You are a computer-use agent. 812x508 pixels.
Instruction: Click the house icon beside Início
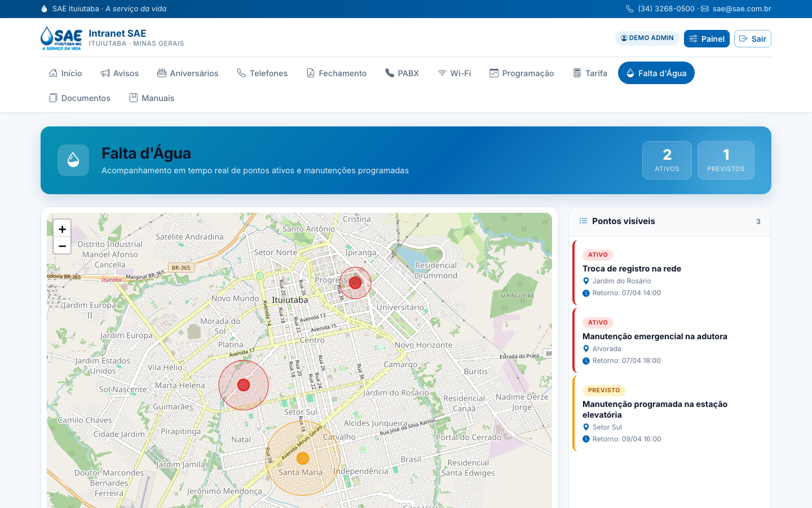pos(53,73)
